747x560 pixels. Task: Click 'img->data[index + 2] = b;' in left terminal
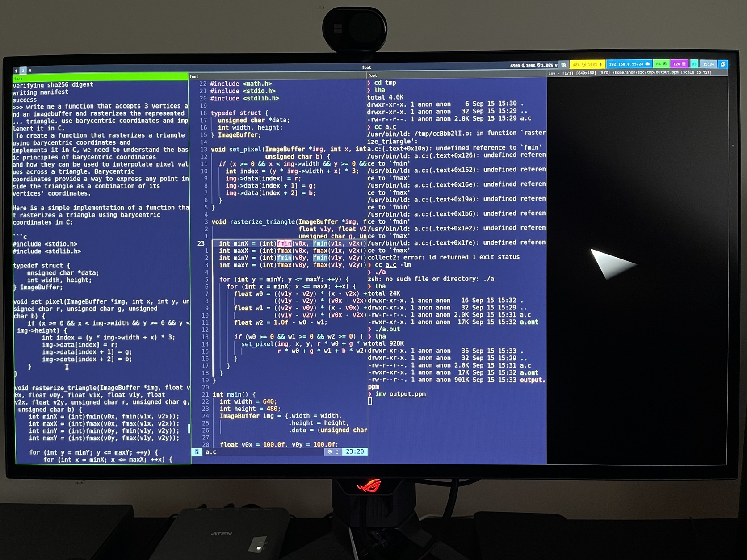87,359
